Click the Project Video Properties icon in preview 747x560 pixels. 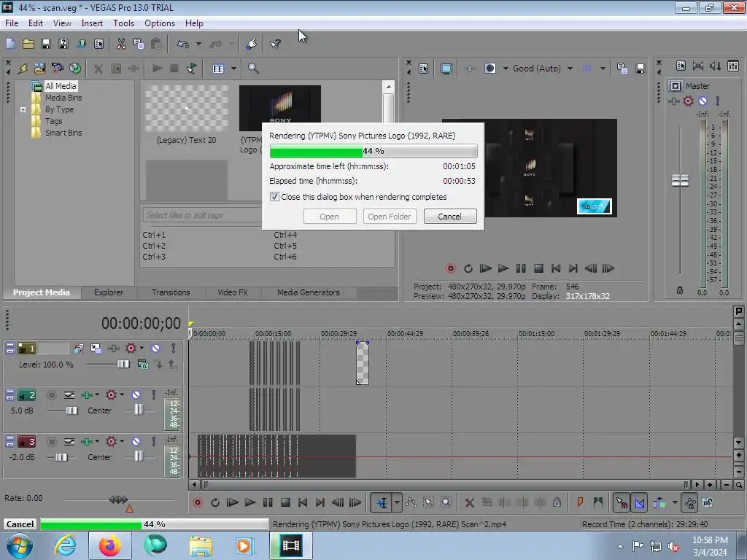pos(423,69)
